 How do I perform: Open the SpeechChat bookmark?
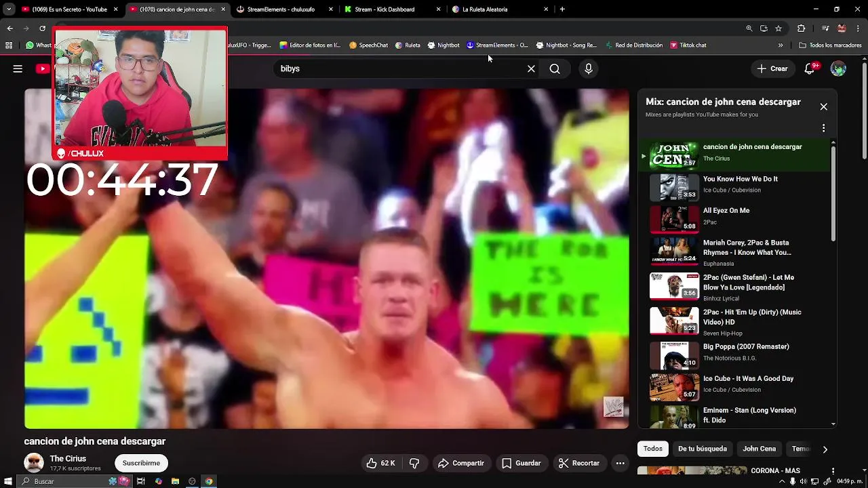[368, 45]
